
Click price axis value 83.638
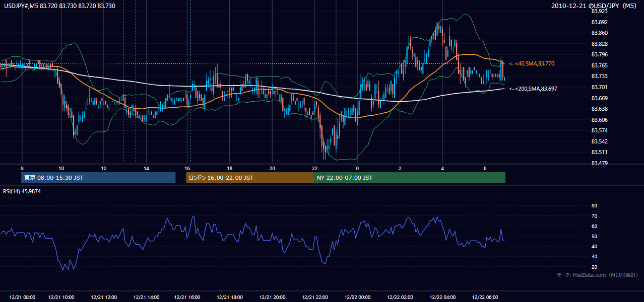coord(600,109)
